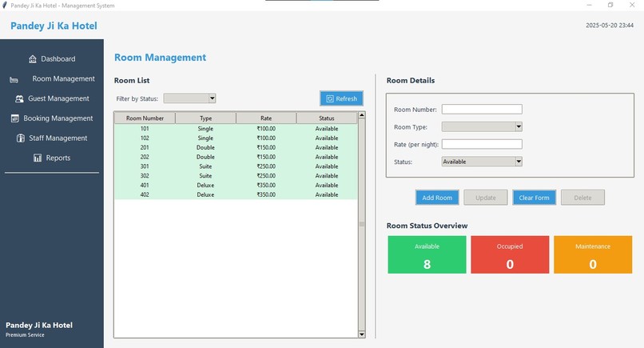Restore the window size
The height and width of the screenshot is (348, 644).
(610, 5)
